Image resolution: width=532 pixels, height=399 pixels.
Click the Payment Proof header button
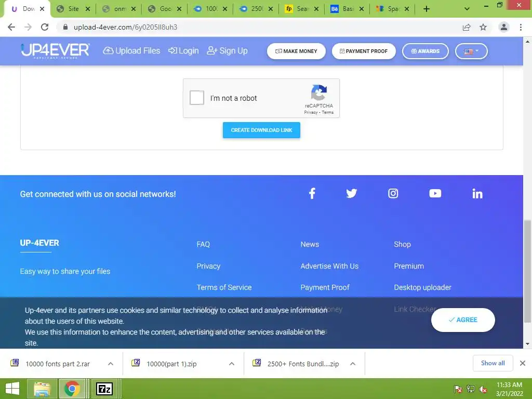pyautogui.click(x=364, y=51)
